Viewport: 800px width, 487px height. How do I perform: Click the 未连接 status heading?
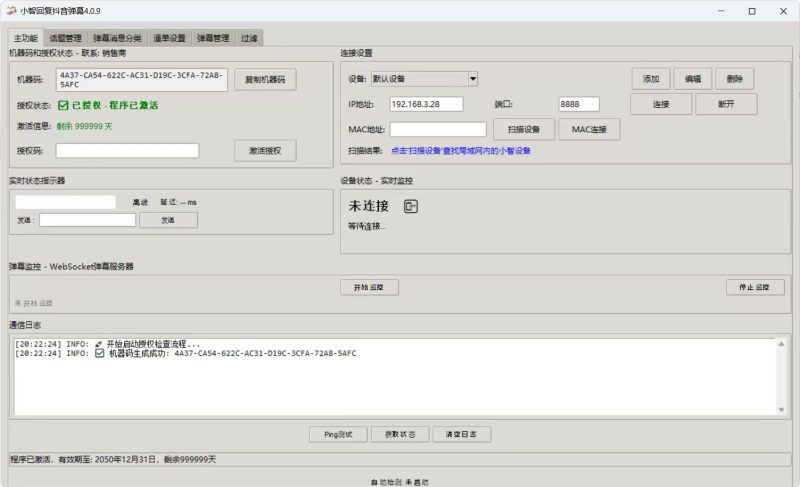369,206
